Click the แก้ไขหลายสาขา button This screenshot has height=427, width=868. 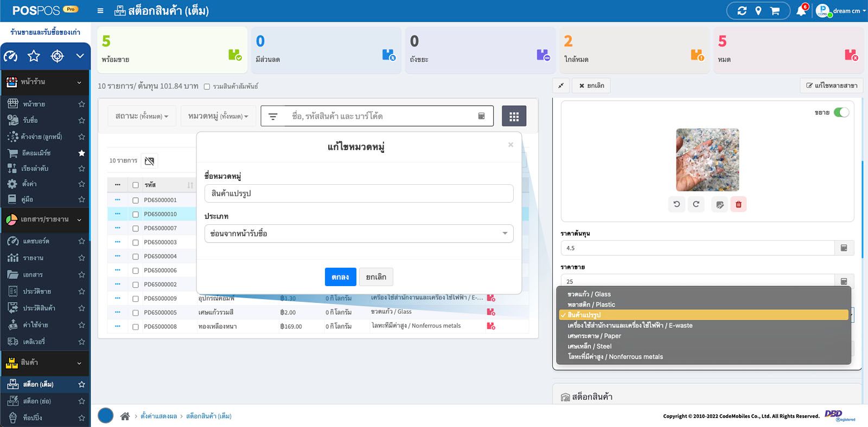(832, 86)
